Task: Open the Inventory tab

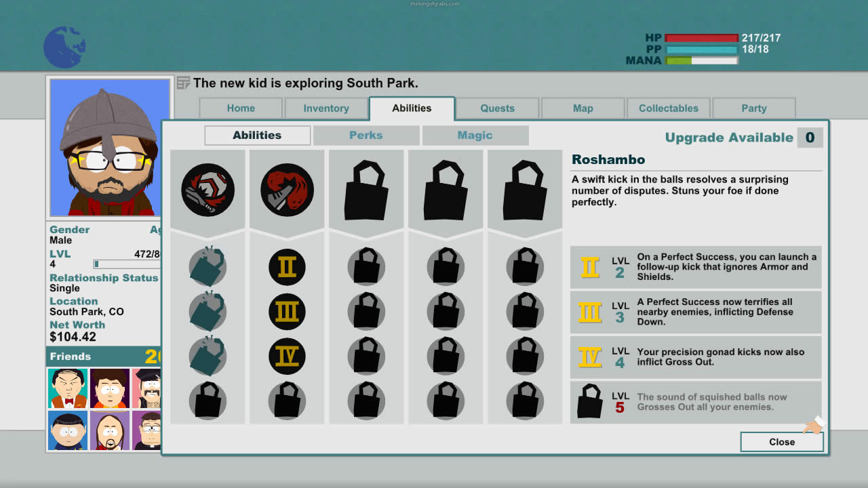Action: click(326, 108)
